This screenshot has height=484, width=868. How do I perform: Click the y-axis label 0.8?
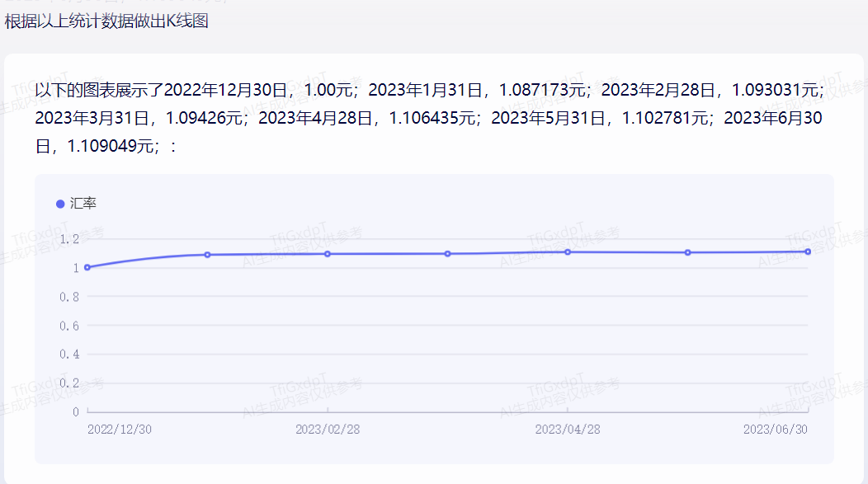pyautogui.click(x=69, y=297)
